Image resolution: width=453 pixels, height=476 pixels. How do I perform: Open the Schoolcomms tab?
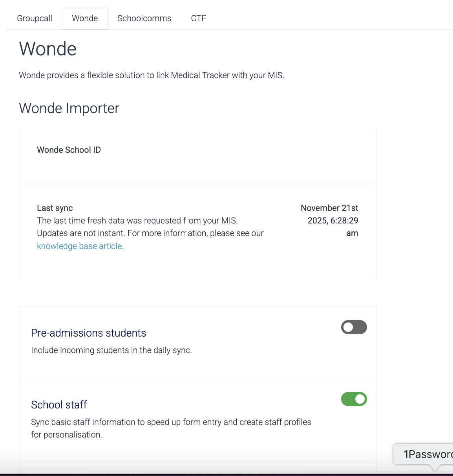144,18
